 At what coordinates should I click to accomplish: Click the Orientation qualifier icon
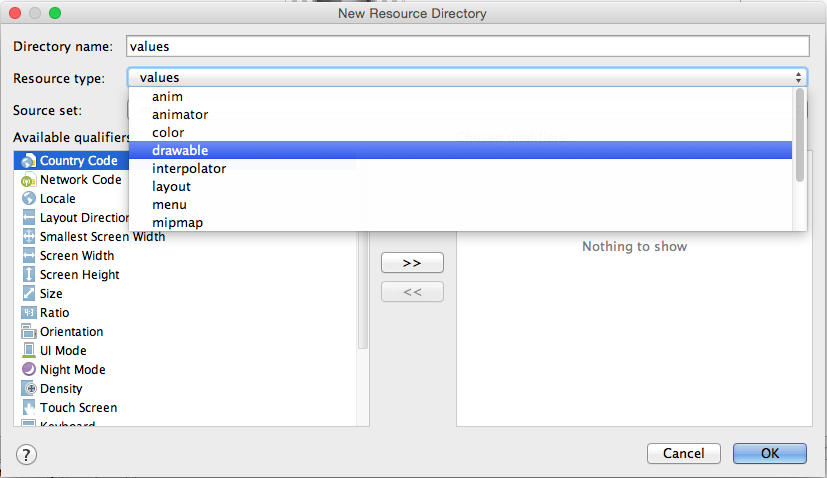pyautogui.click(x=28, y=332)
